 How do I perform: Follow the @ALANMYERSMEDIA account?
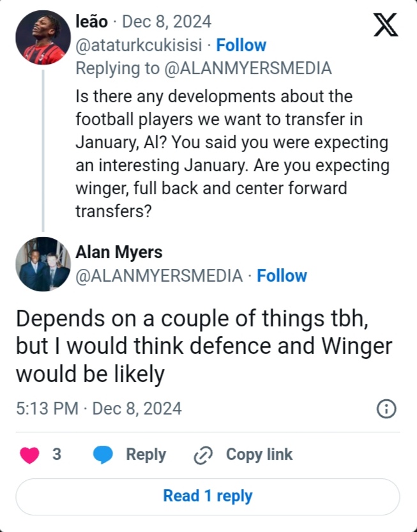[x=282, y=276]
